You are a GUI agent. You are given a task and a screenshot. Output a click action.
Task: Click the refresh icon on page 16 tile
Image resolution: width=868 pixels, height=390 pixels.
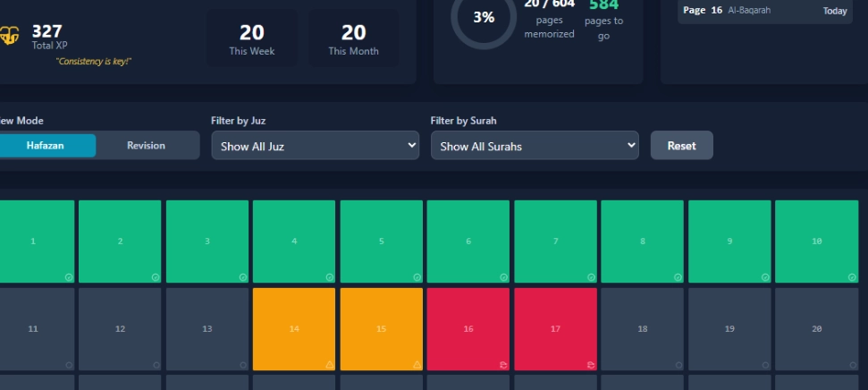(504, 365)
